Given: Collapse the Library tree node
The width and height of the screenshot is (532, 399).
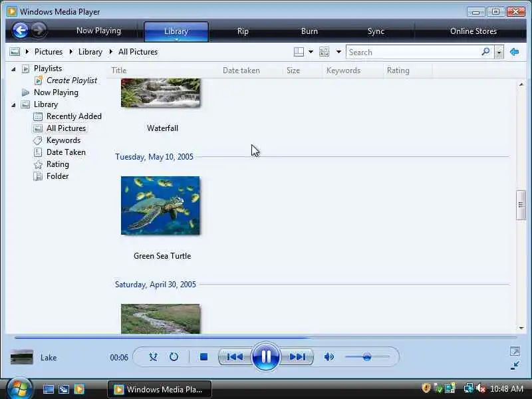Looking at the screenshot, I should coord(13,105).
